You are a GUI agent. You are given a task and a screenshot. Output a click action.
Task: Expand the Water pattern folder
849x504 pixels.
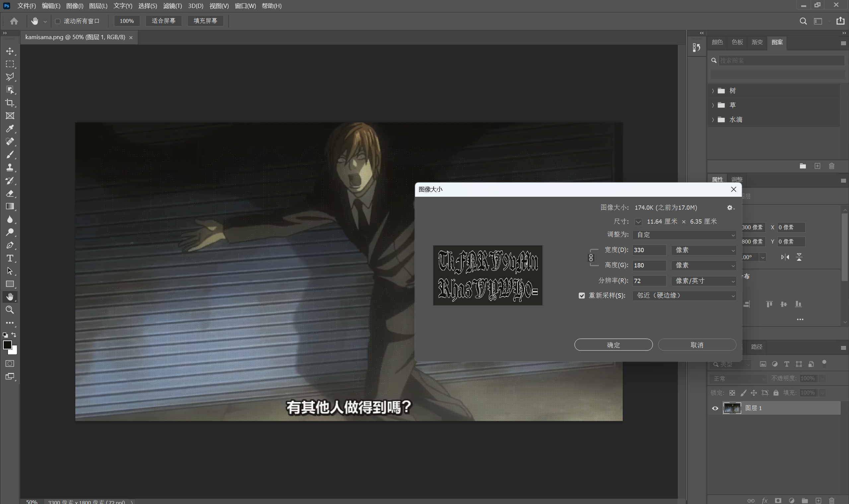713,119
